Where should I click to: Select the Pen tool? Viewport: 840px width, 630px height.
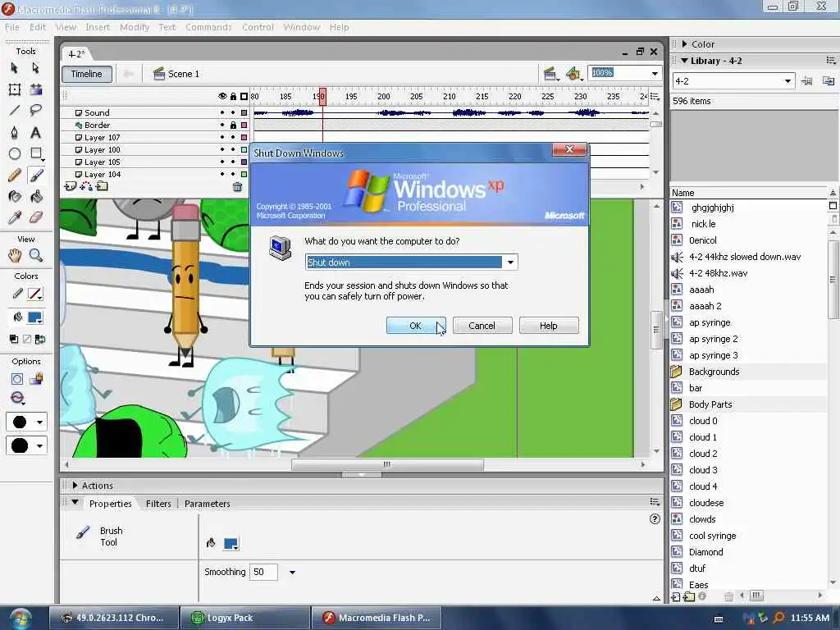tap(15, 132)
